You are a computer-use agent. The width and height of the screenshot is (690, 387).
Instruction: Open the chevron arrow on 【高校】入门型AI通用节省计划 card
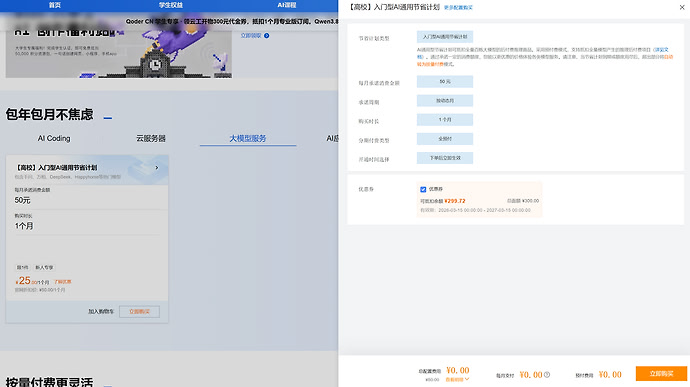click(x=157, y=168)
